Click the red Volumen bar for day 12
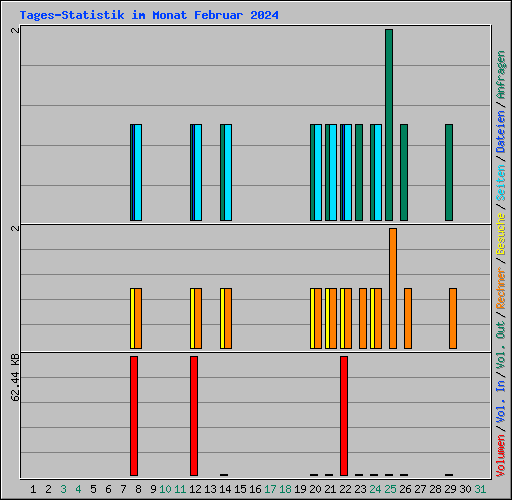This screenshot has height=500, width=512. tap(194, 416)
